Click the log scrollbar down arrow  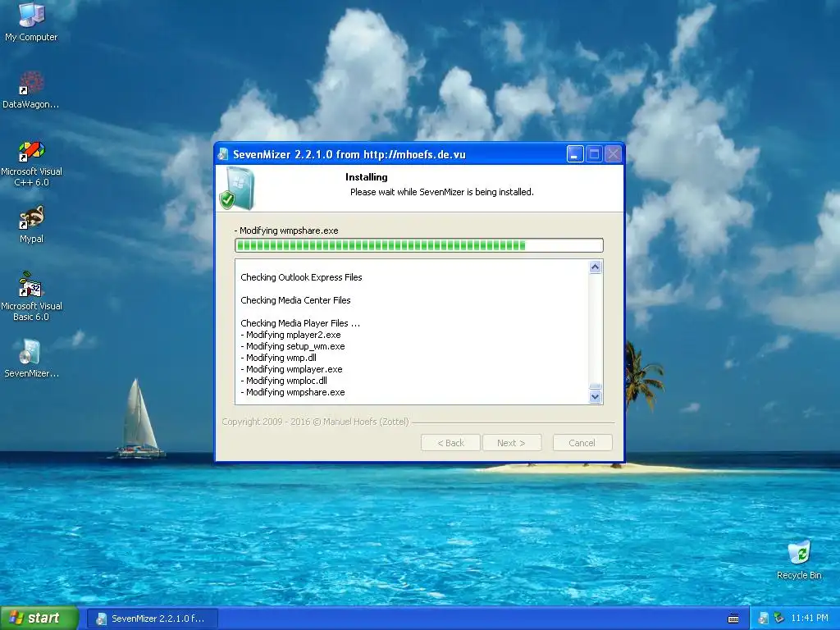pyautogui.click(x=596, y=397)
